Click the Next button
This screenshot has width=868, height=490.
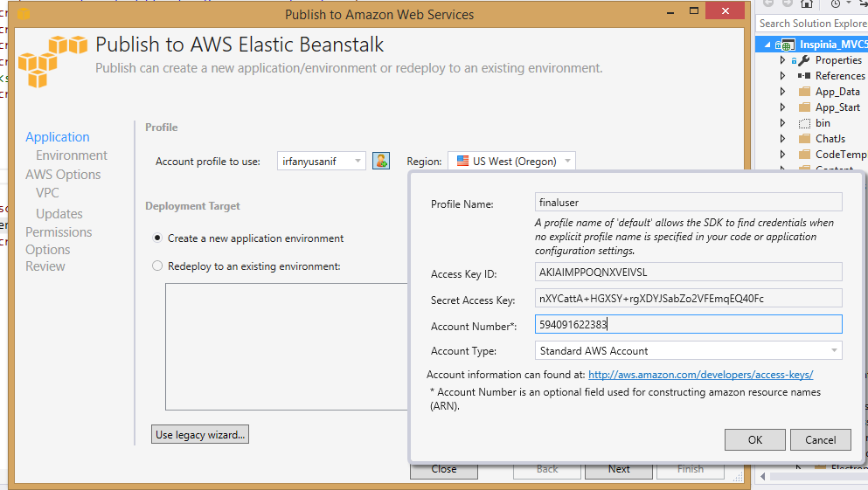tap(619, 470)
